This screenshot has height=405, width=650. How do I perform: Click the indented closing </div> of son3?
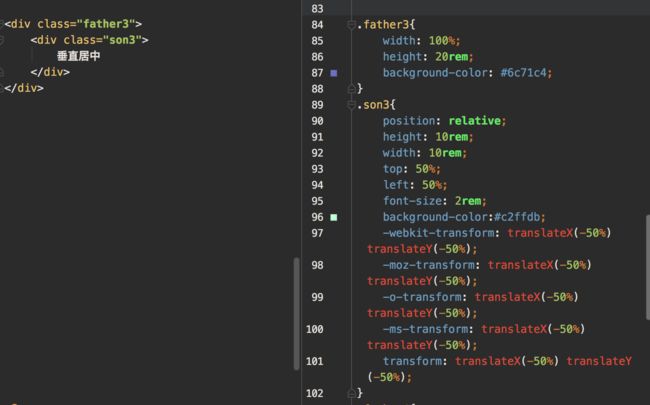tap(50, 72)
